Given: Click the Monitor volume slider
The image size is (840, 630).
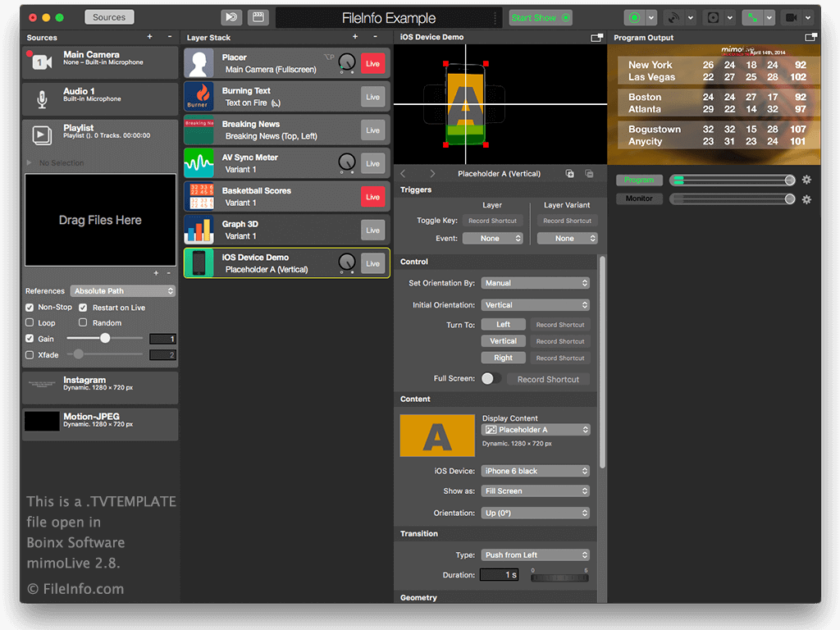Looking at the screenshot, I should click(733, 199).
